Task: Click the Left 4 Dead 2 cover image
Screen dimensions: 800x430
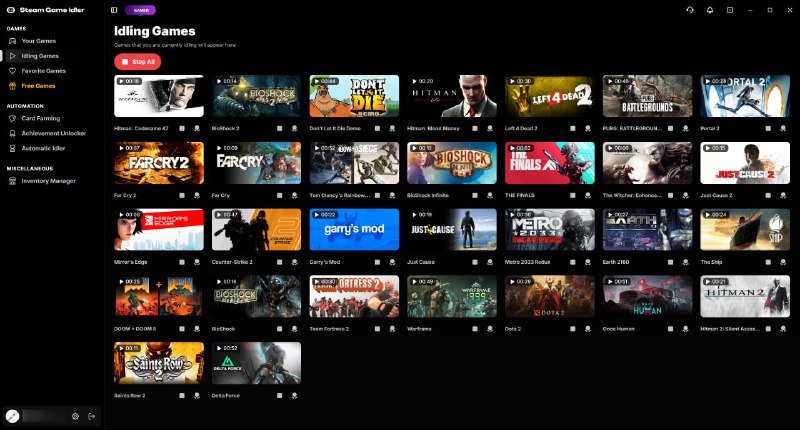Action: tap(549, 96)
